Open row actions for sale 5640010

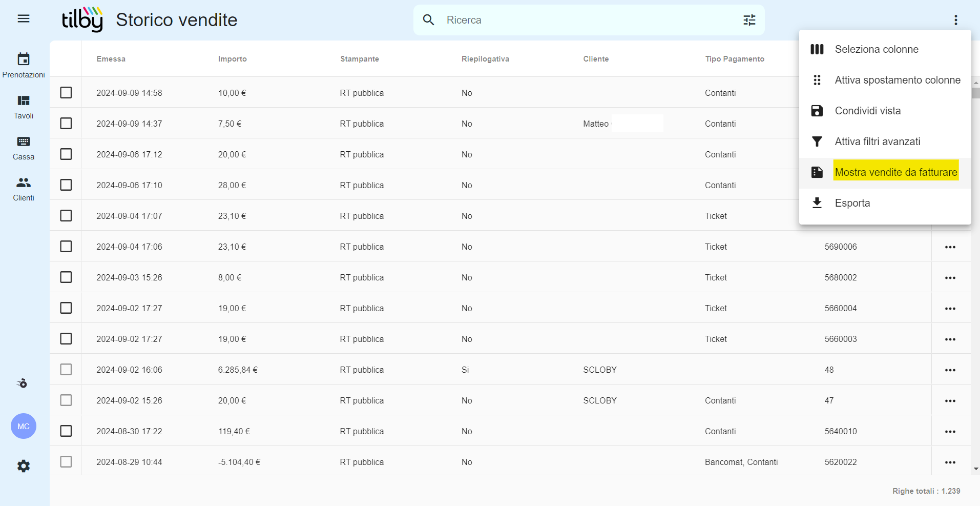coord(950,432)
